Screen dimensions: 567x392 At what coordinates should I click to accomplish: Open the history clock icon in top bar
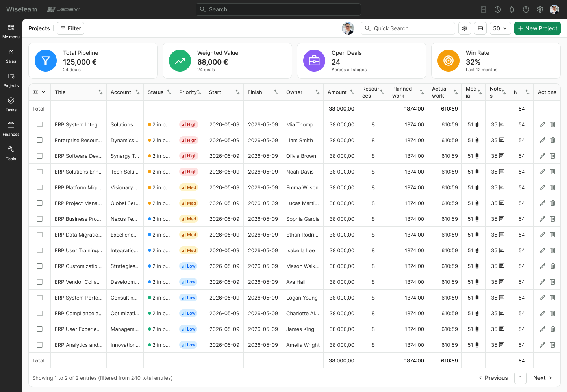point(498,9)
